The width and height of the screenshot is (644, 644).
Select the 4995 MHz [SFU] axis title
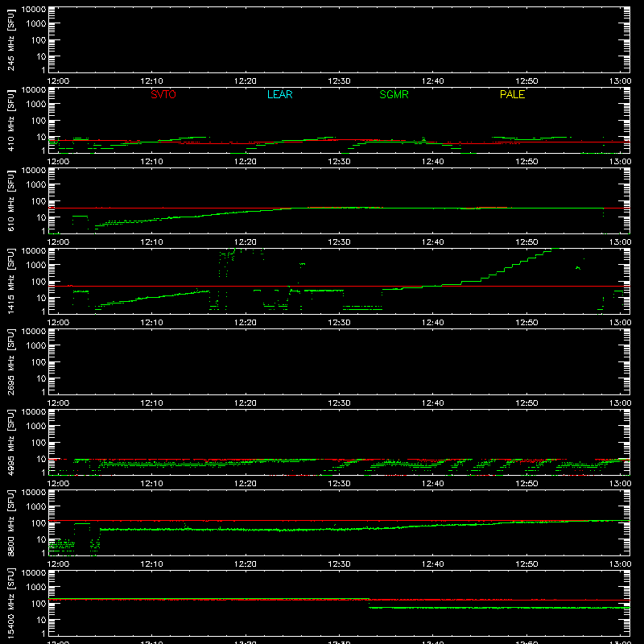(x=11, y=442)
